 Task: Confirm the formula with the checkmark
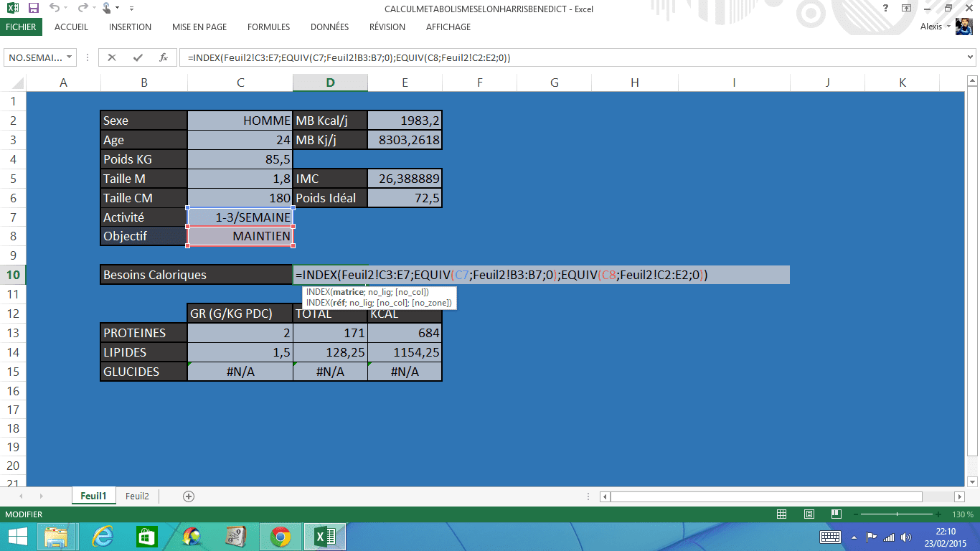(x=138, y=57)
